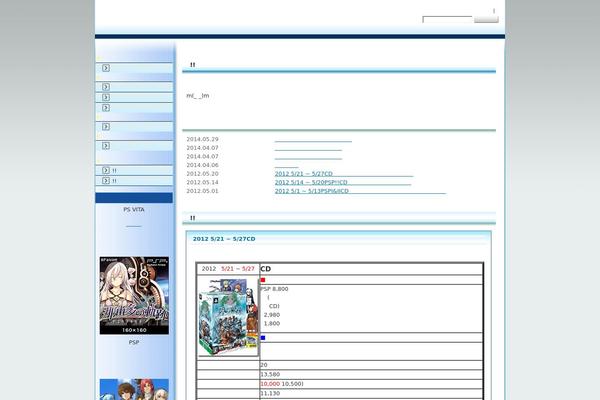Open the link in the 2014.05.29 row
The width and height of the screenshot is (600, 400).
313,140
